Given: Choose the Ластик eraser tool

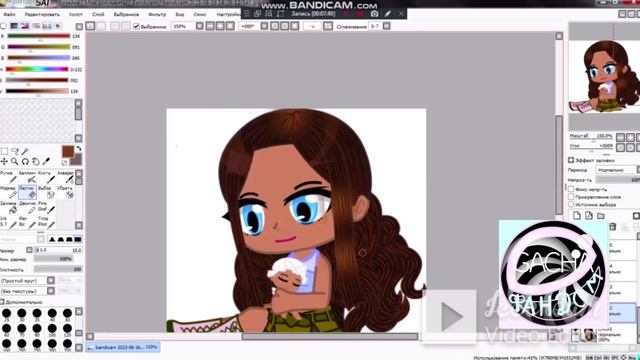Looking at the screenshot, I should coord(27,192).
